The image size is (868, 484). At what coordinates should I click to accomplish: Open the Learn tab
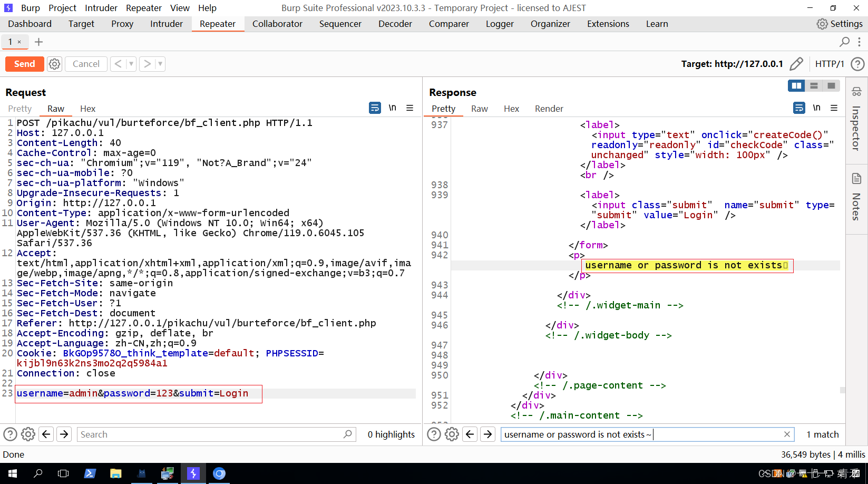coord(657,24)
